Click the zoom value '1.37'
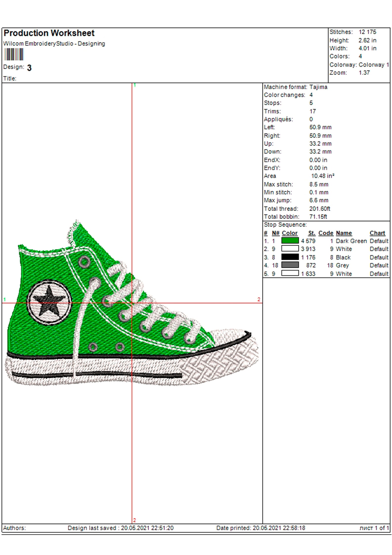Image resolution: width=392 pixels, height=555 pixels. (x=364, y=73)
